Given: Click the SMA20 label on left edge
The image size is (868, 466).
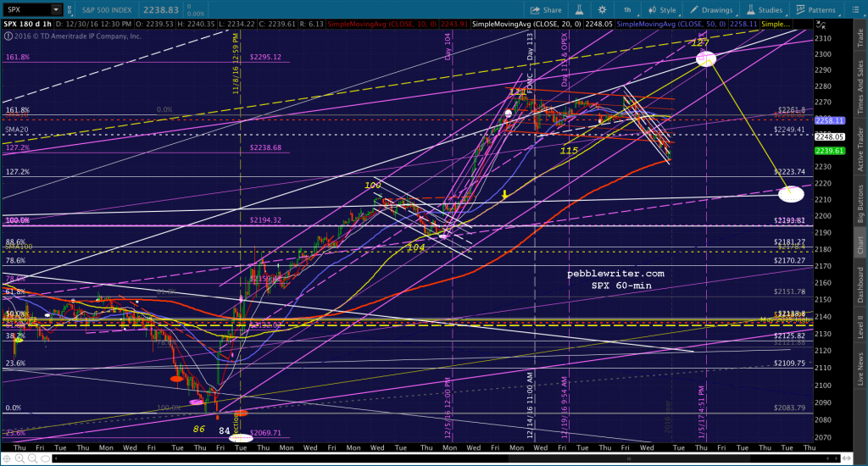Looking at the screenshot, I should [x=17, y=130].
